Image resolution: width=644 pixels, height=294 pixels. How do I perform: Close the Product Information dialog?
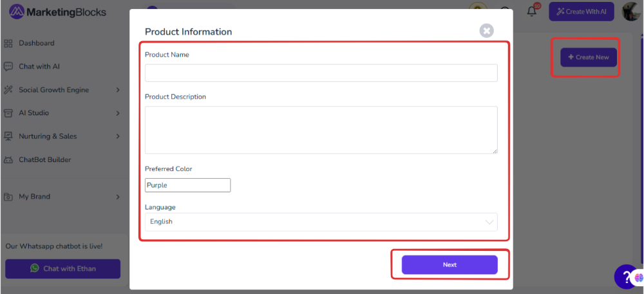coord(487,31)
